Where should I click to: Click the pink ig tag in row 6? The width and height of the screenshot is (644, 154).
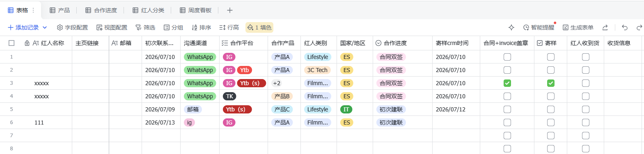point(189,122)
